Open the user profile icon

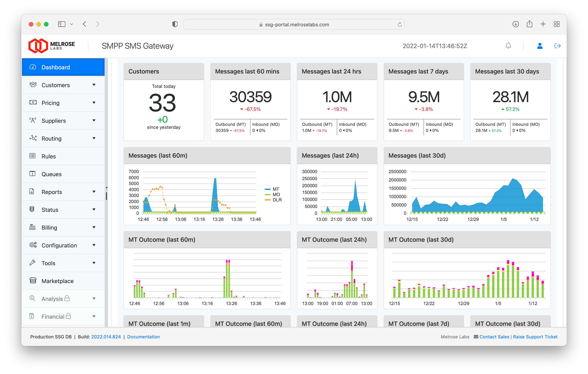pyautogui.click(x=540, y=46)
